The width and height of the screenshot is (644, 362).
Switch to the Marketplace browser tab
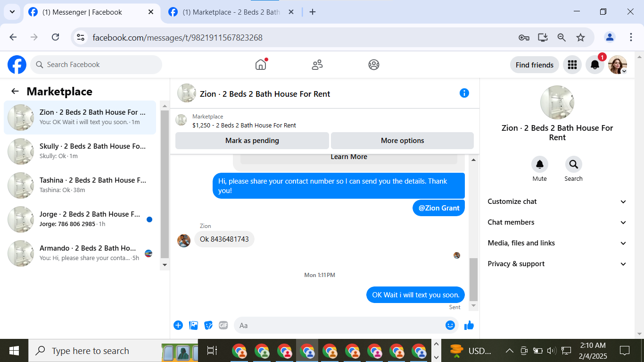(x=231, y=12)
